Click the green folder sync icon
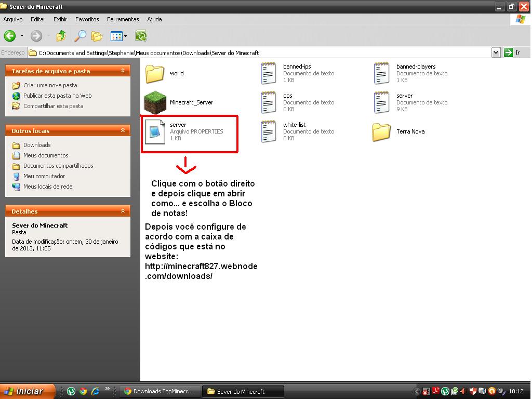532x399 pixels. click(x=141, y=36)
